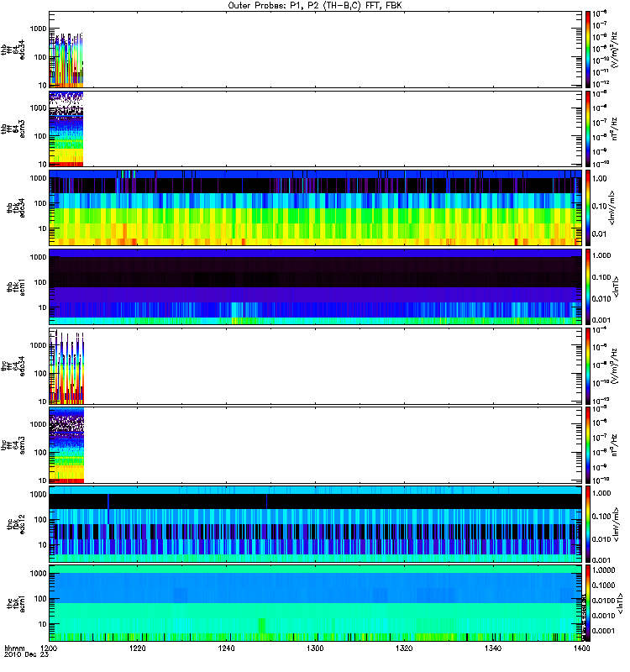Click the '10' y-axis tick of bottom panel

(x=43, y=624)
